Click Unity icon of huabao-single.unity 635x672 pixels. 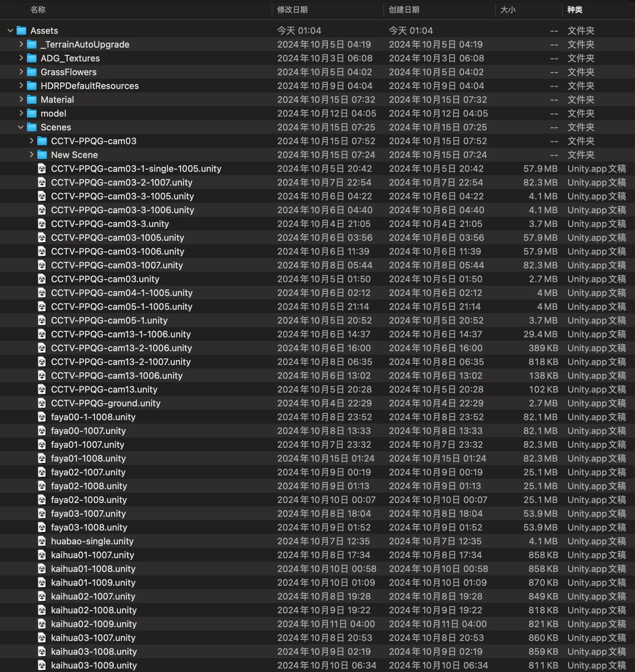[42, 541]
